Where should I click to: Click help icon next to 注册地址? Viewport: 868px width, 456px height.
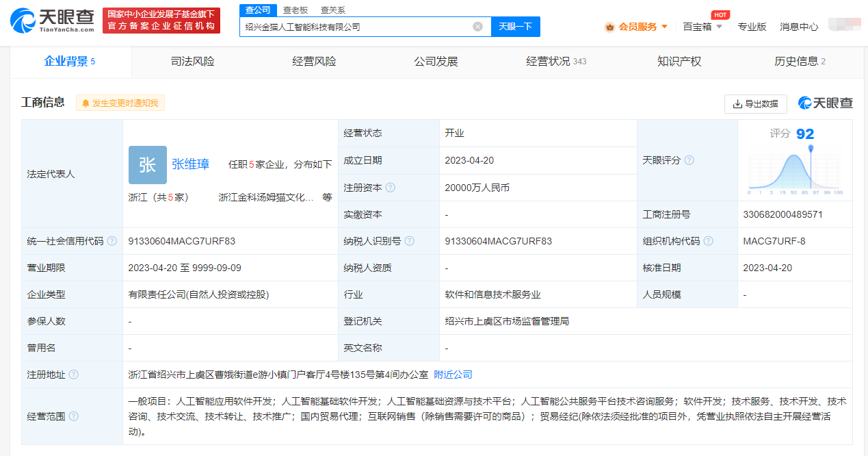(x=73, y=375)
